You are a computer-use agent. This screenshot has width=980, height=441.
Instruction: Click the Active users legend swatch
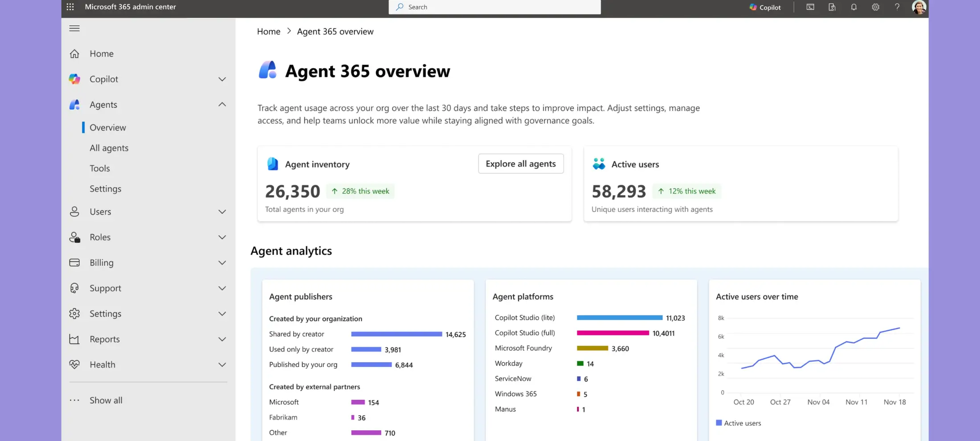click(719, 423)
